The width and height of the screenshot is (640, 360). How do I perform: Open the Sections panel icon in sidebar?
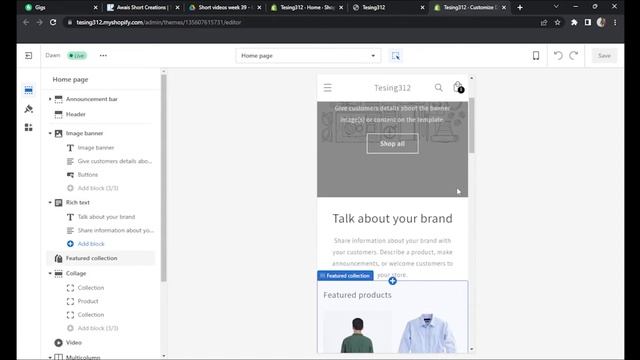pos(29,90)
